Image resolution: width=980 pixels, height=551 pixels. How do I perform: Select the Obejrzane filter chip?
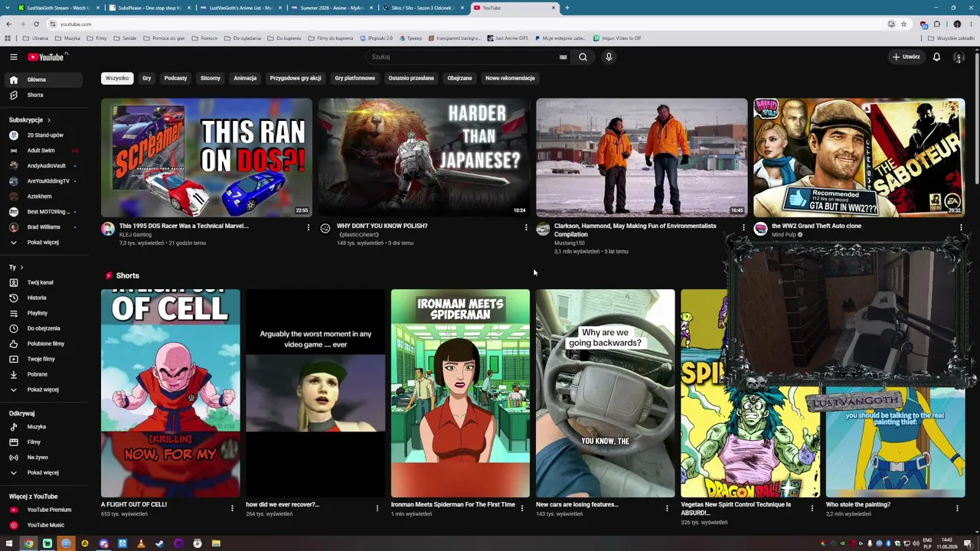(x=459, y=78)
